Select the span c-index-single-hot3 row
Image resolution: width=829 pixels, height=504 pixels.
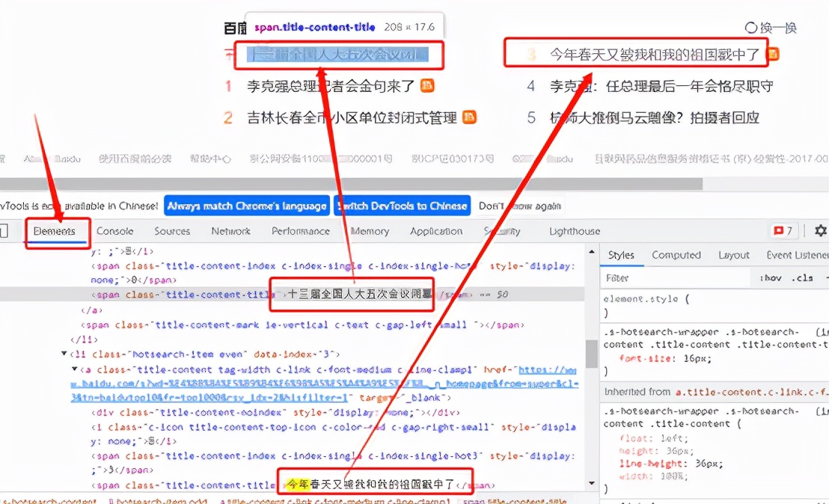click(x=333, y=463)
